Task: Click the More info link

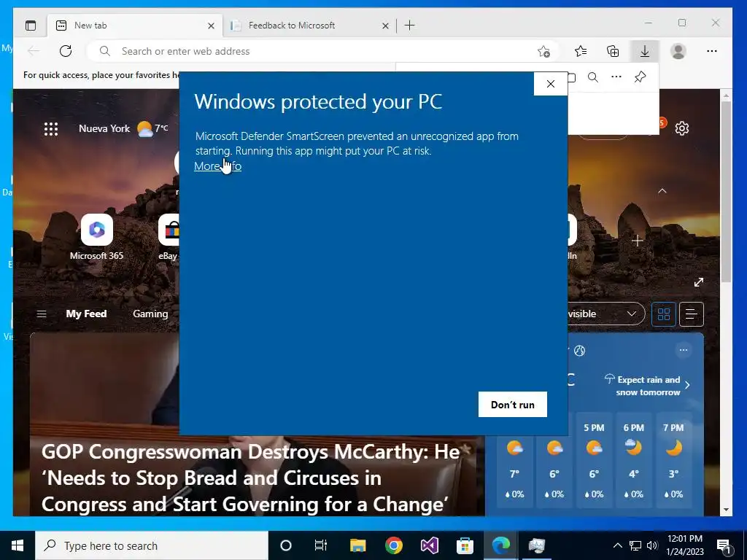Action: click(217, 166)
